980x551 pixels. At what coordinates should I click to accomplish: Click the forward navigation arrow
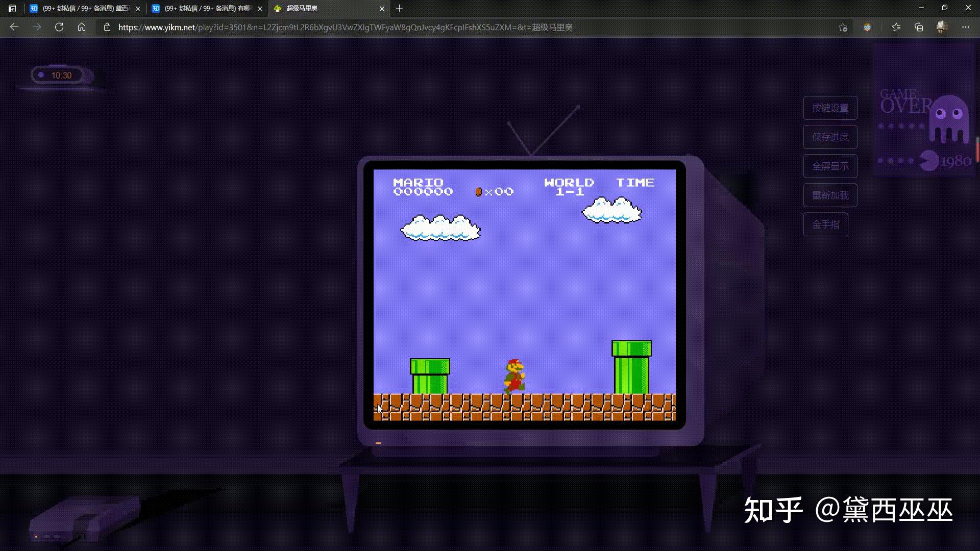coord(37,27)
